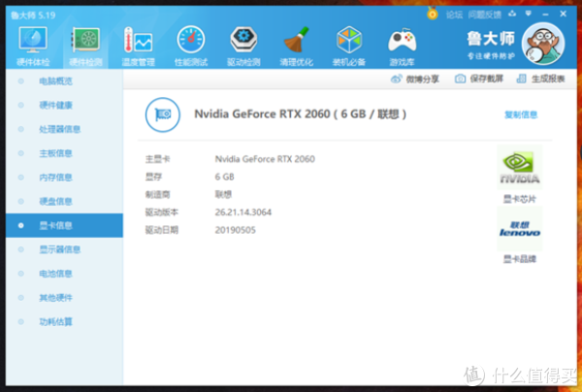Click the 显卡品牌 caption
582x392 pixels.
[520, 259]
